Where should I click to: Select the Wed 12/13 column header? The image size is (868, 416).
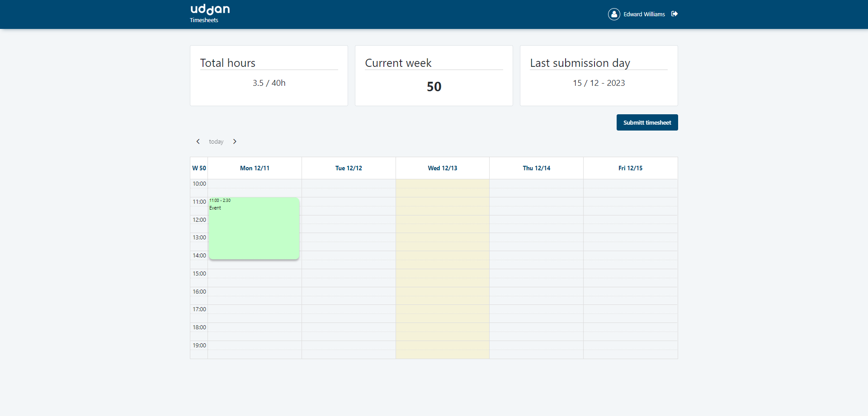click(442, 168)
